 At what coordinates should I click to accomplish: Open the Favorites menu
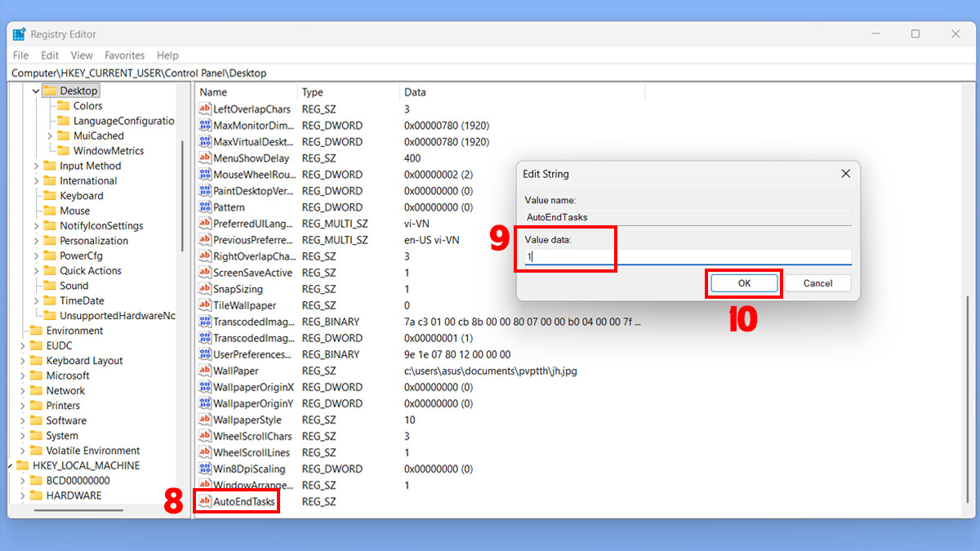pos(125,56)
